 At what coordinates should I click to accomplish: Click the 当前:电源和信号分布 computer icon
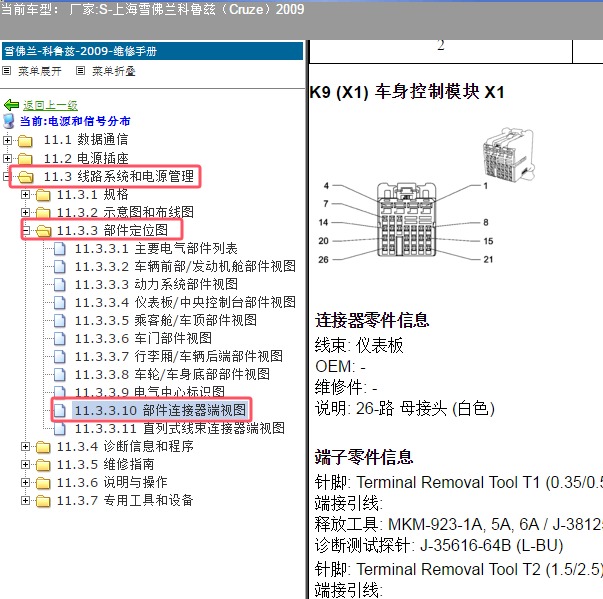point(8,121)
